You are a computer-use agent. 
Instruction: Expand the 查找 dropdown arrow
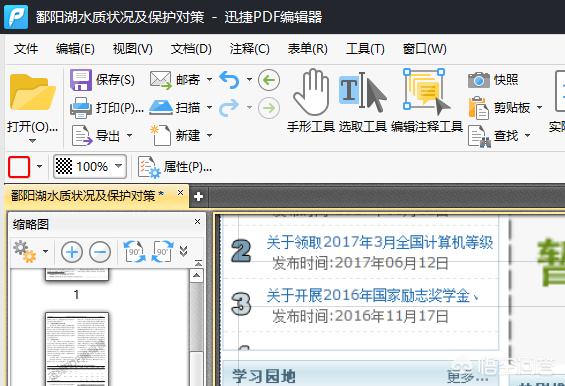528,136
